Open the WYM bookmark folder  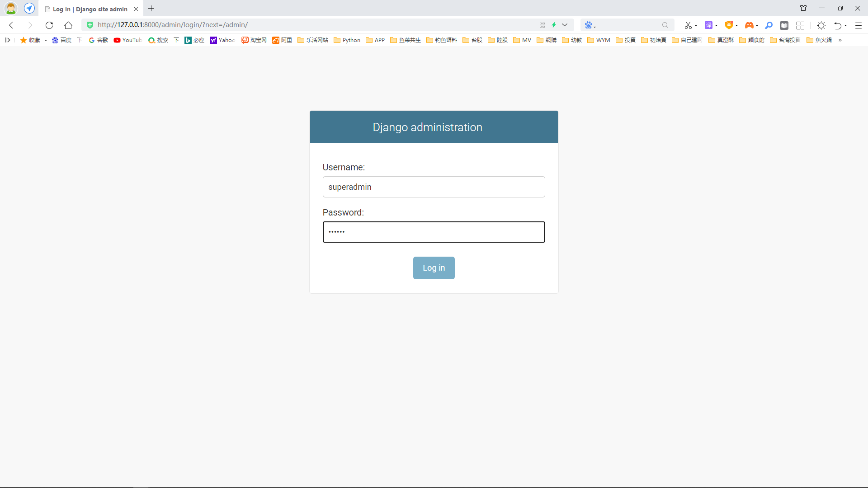pyautogui.click(x=599, y=40)
